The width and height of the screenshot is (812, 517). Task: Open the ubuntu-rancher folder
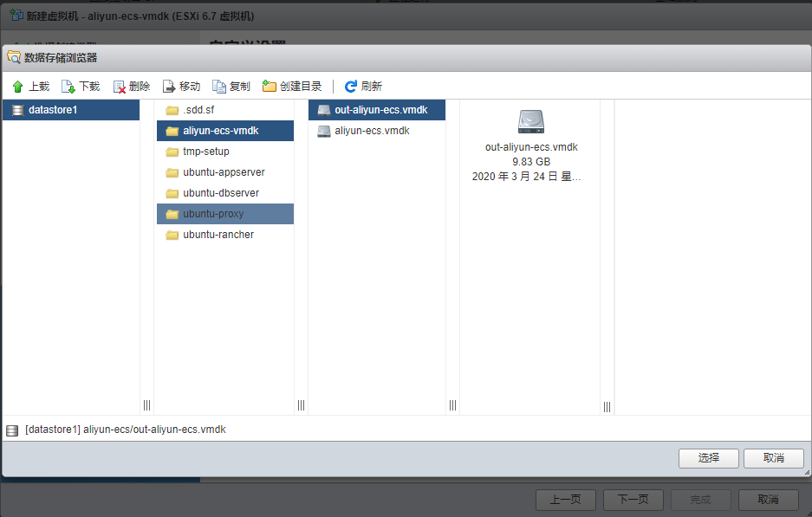tap(218, 235)
